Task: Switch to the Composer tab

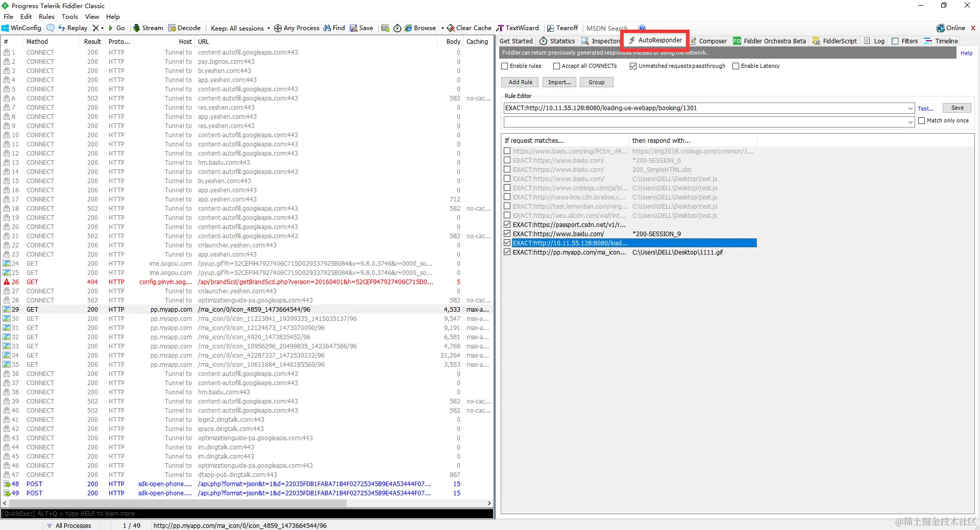Action: [708, 41]
